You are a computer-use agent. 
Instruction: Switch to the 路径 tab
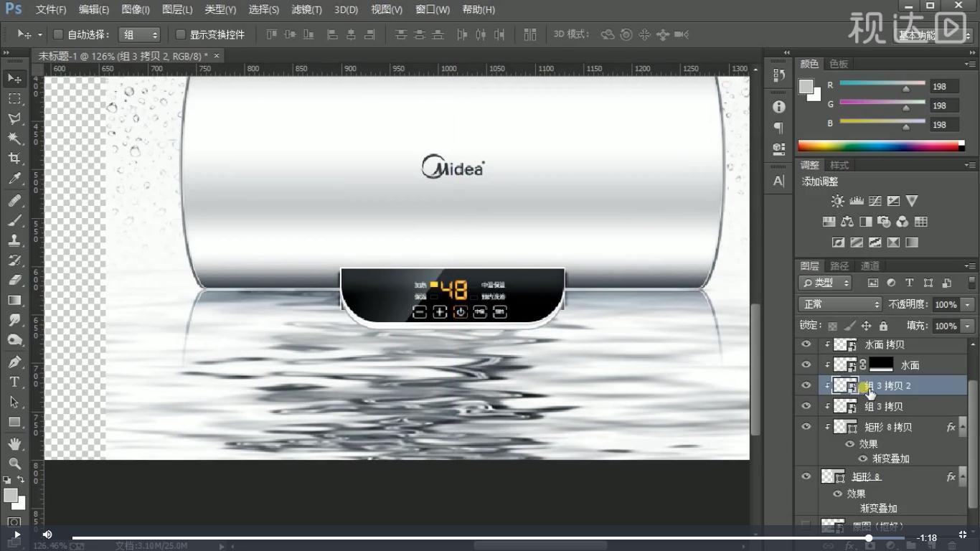coord(839,266)
